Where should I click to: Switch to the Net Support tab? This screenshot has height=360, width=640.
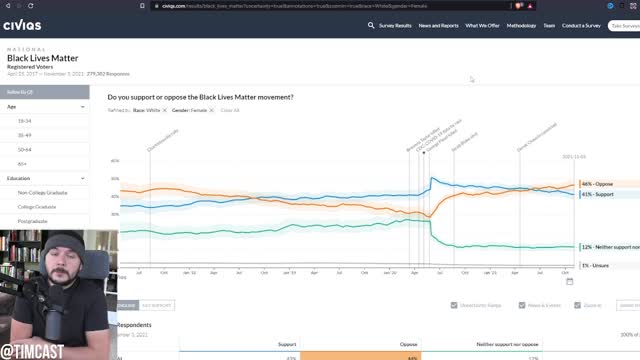tap(157, 305)
